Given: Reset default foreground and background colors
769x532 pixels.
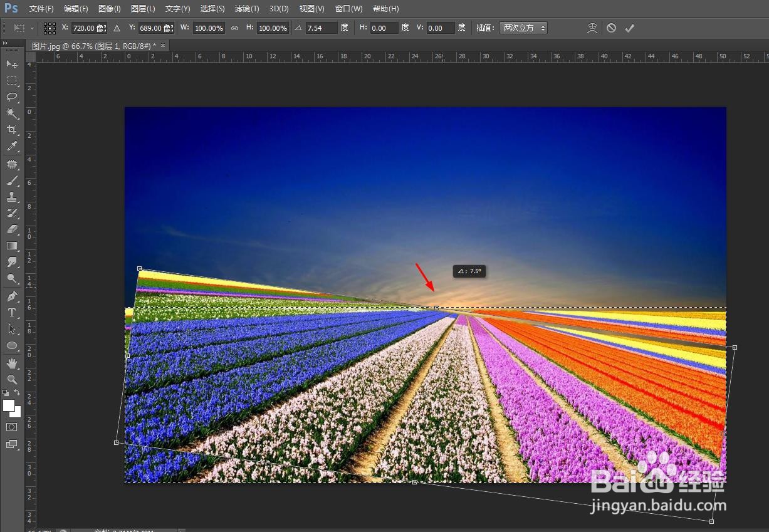Looking at the screenshot, I should 6,393.
